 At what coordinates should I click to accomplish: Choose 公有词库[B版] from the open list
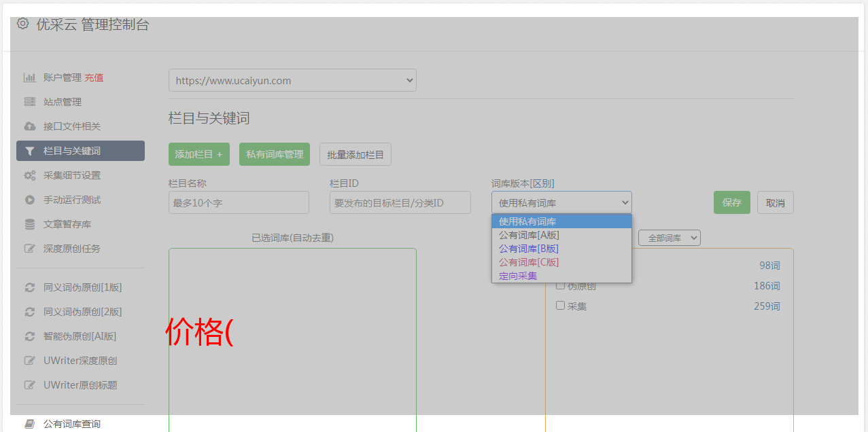pyautogui.click(x=529, y=249)
